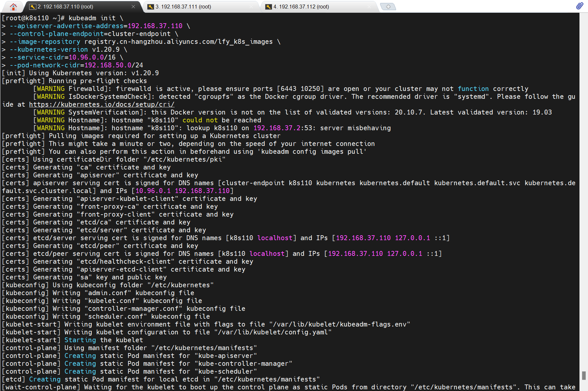Screen dimensions: 588x391
Task: Click '--image-repository' option text
Action: [45, 42]
